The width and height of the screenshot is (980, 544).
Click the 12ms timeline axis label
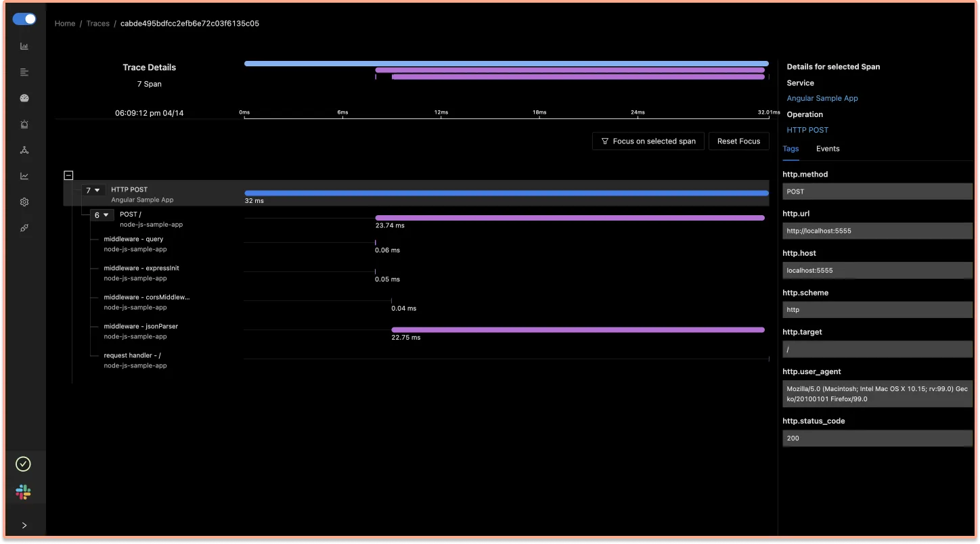coord(441,112)
